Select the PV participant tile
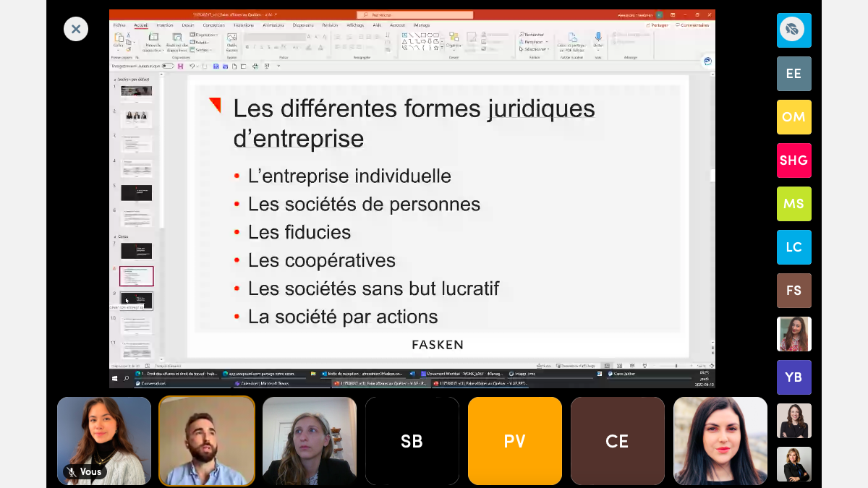This screenshot has height=488, width=868. (x=514, y=441)
